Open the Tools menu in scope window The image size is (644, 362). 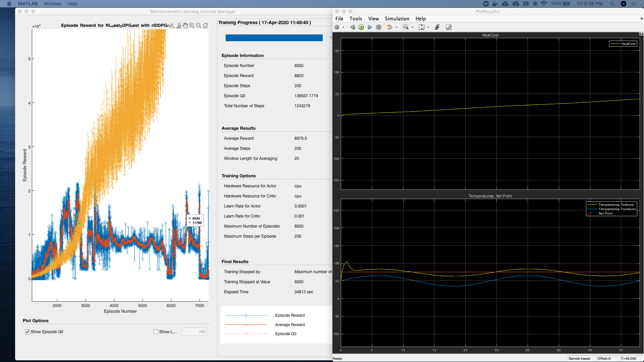pyautogui.click(x=356, y=19)
